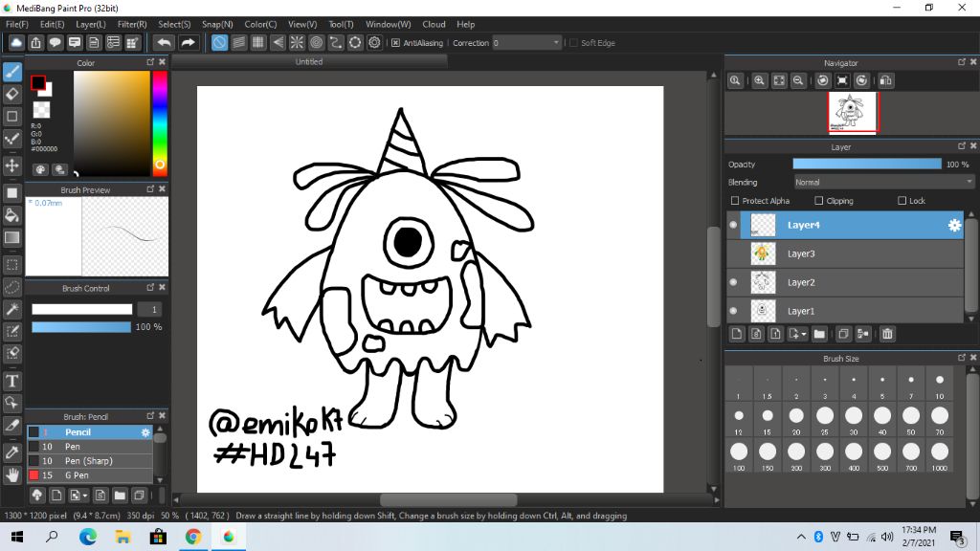Open the Select menu

click(x=174, y=24)
